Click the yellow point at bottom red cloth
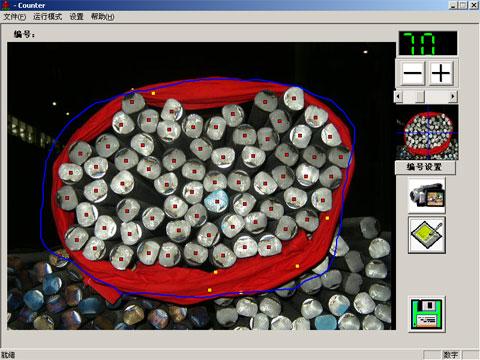Screen dimensions: 480x360 209,290
